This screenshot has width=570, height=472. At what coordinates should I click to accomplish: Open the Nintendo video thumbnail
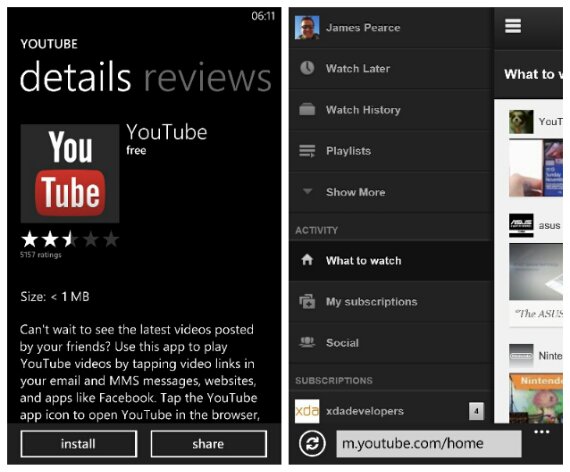coord(535,398)
